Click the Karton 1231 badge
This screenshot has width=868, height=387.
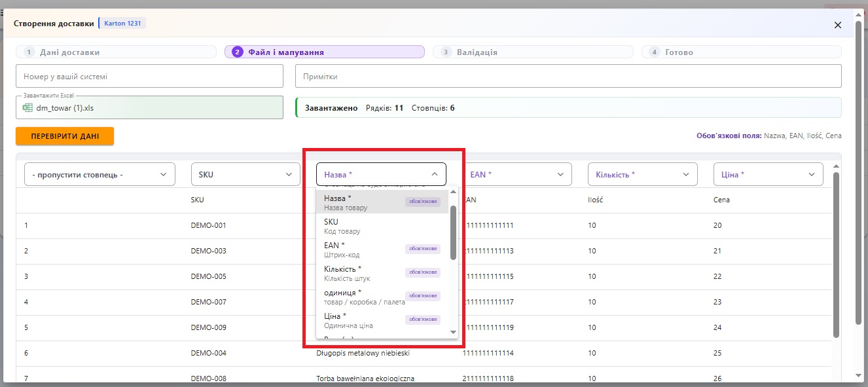coord(122,24)
